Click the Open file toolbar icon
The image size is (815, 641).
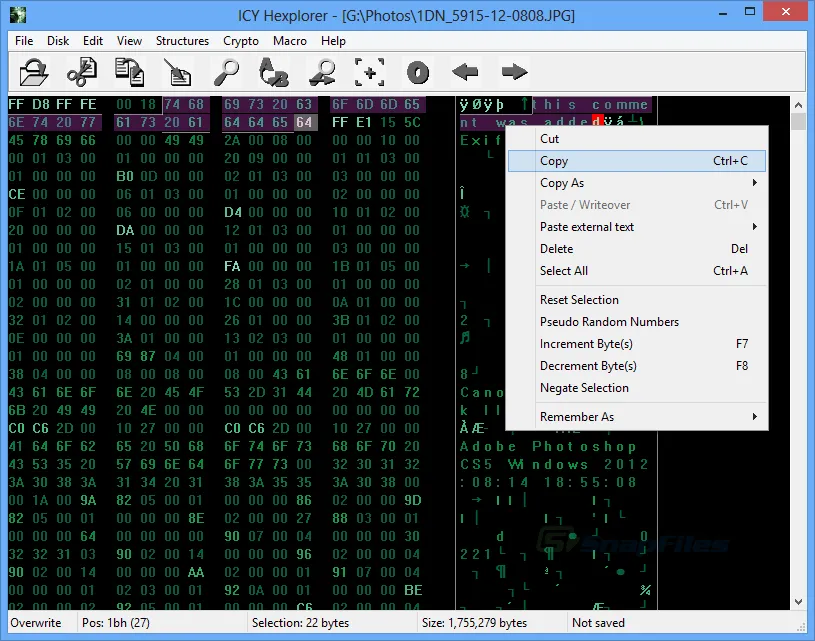pos(34,72)
